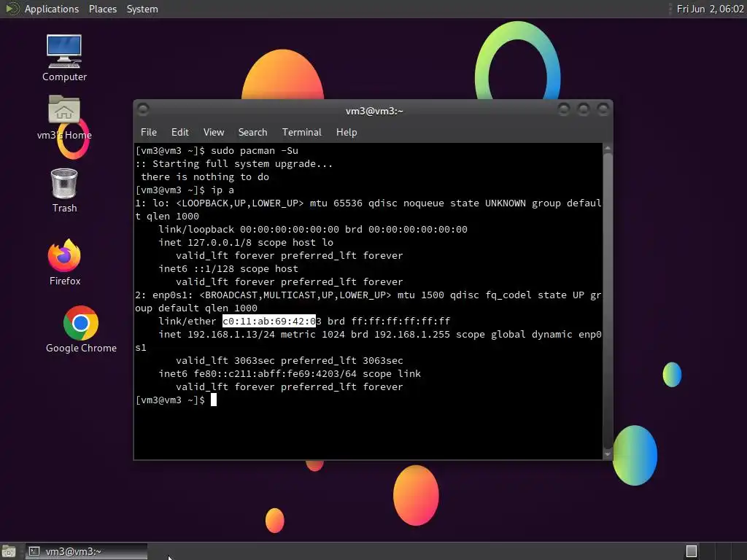Viewport: 747px width, 560px height.
Task: Click the terminal vertical scrollbar track
Action: pyautogui.click(x=608, y=301)
